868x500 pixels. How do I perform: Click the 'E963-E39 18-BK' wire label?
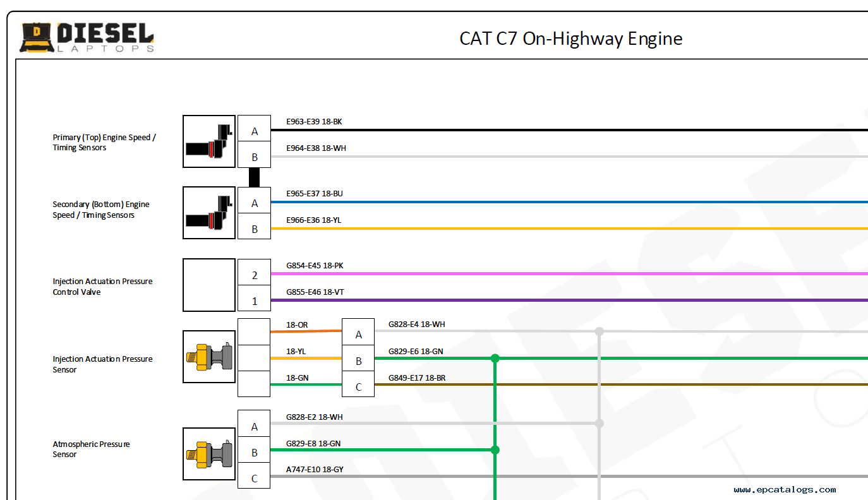point(314,121)
